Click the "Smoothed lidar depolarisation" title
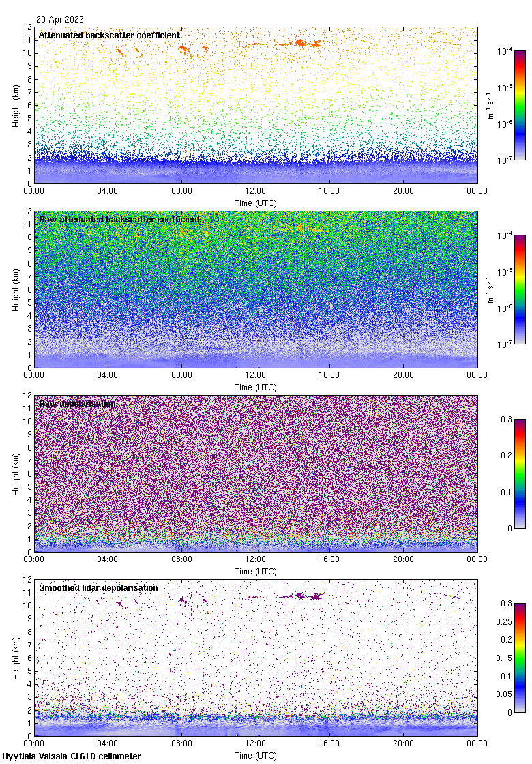The width and height of the screenshot is (532, 764). point(98,588)
